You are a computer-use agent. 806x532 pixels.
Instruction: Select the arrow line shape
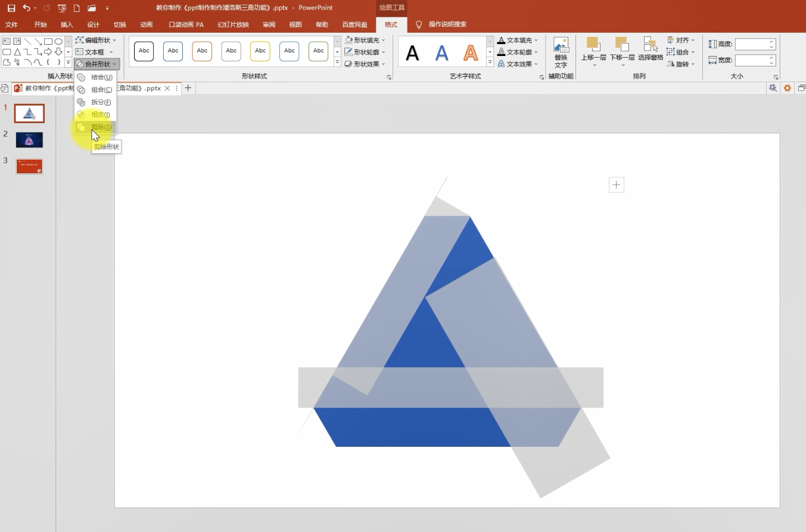point(38,41)
